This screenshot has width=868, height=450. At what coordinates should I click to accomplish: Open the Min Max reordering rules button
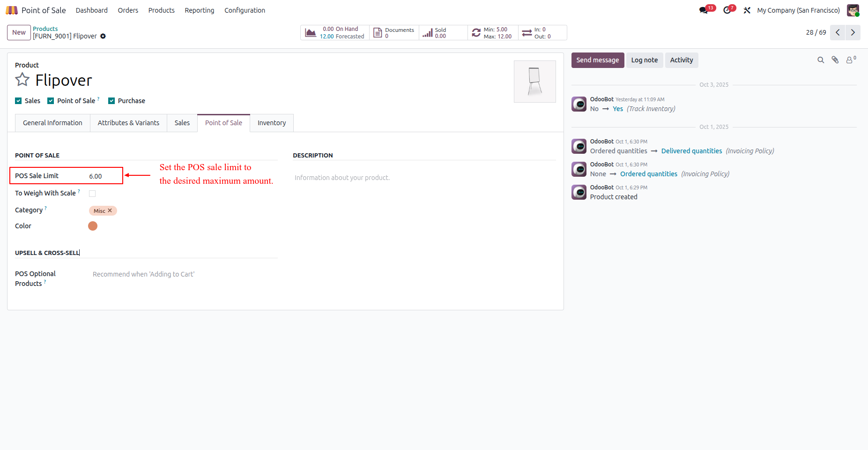point(493,33)
